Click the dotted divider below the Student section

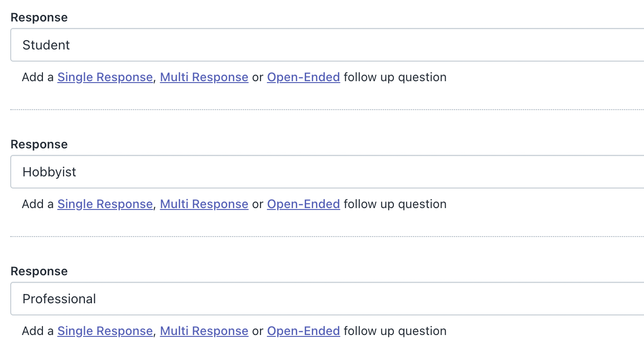click(x=327, y=110)
